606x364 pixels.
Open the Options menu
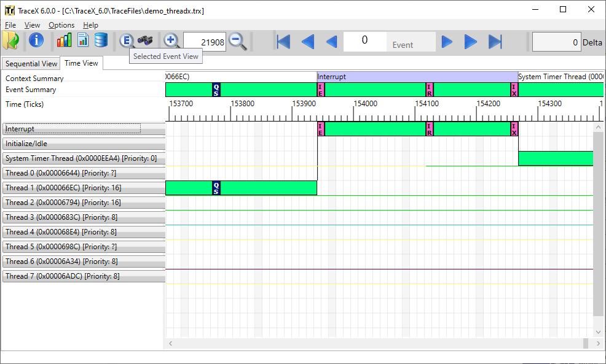[61, 25]
